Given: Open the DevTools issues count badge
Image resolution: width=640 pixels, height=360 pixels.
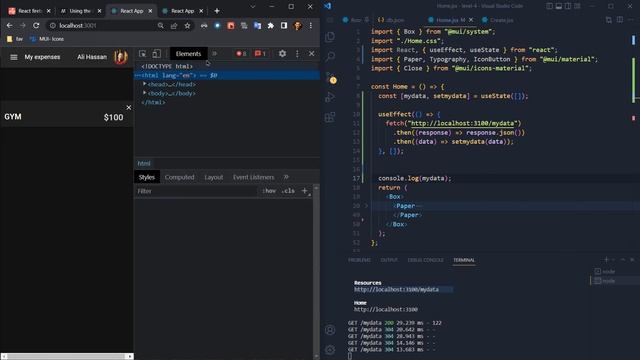Looking at the screenshot, I should (260, 54).
